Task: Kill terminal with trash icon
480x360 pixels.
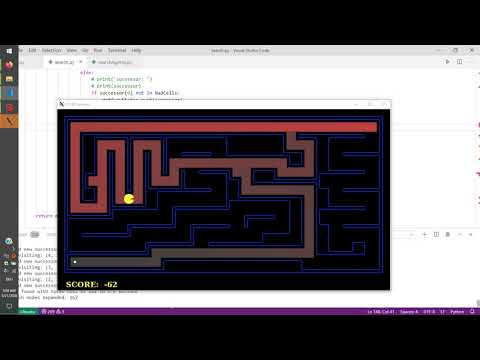Action: 448,234
